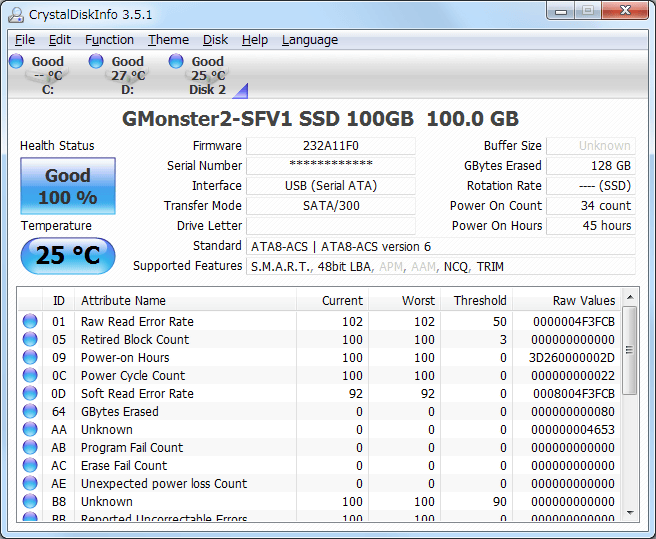This screenshot has width=656, height=539.
Task: Click the Transfer Mode value SATA/300
Action: 331,206
